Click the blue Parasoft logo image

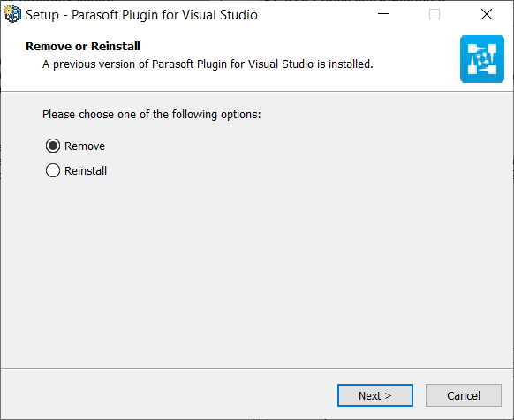(482, 59)
